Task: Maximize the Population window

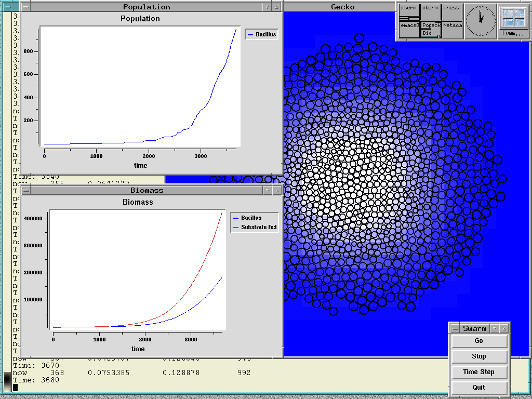Action: pos(277,7)
